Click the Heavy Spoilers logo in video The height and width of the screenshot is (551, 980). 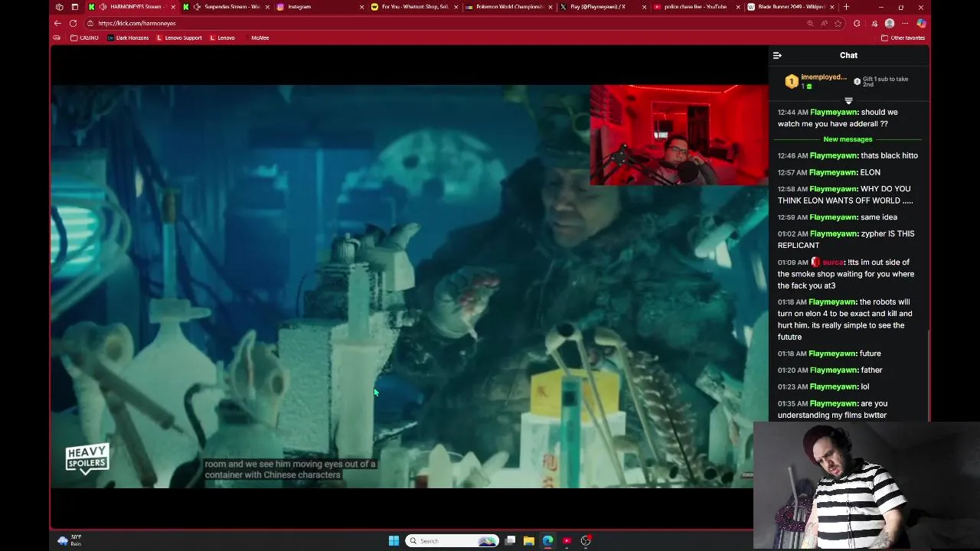tap(87, 459)
